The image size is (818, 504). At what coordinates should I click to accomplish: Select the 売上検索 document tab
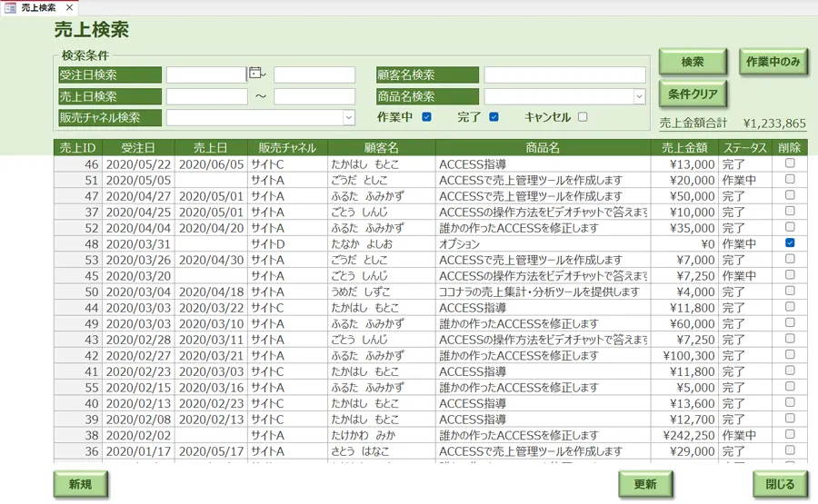(38, 7)
